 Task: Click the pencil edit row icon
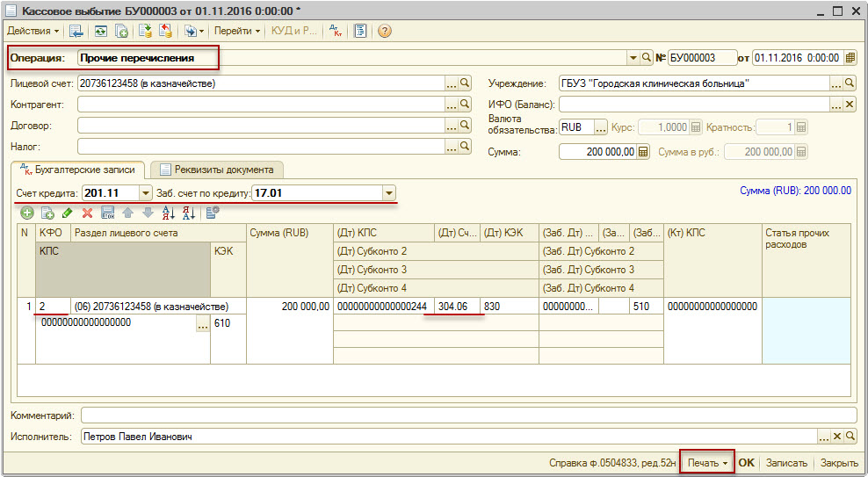(67, 213)
